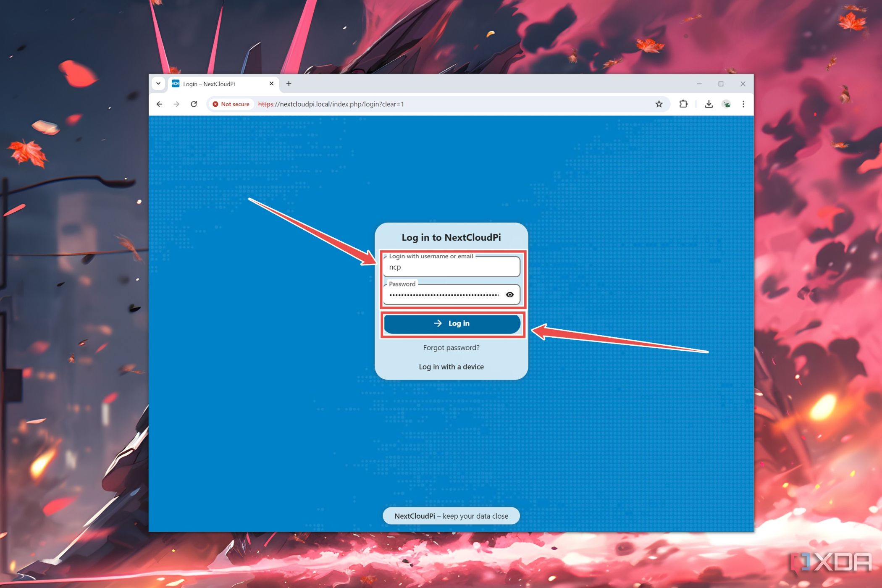Maximize the browser window

coord(721,84)
